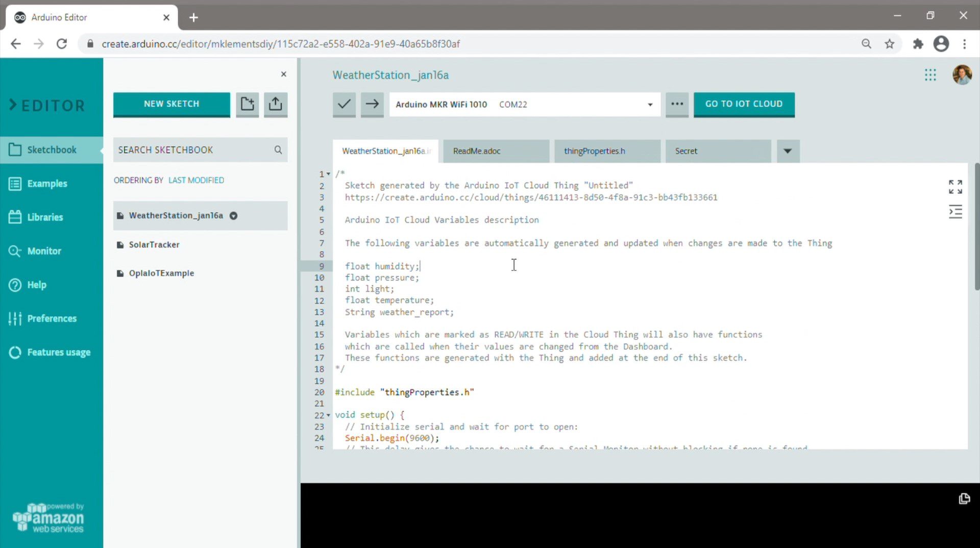The width and height of the screenshot is (980, 548).
Task: Click the import sketch upload icon
Action: point(276,104)
